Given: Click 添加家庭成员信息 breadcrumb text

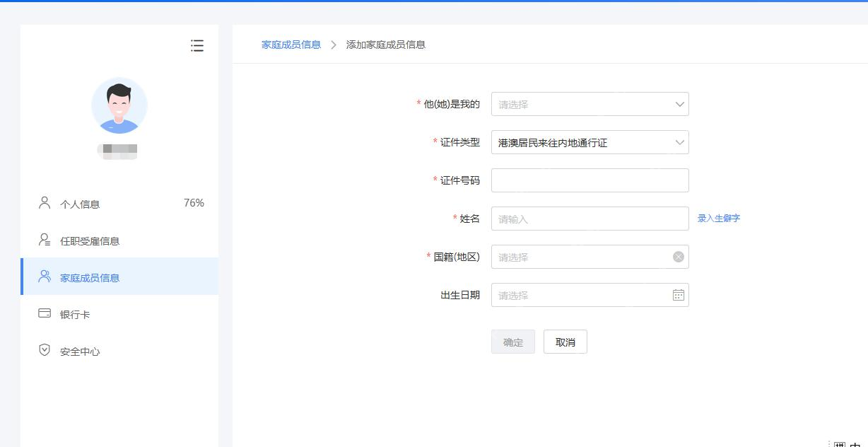Looking at the screenshot, I should coord(386,45).
